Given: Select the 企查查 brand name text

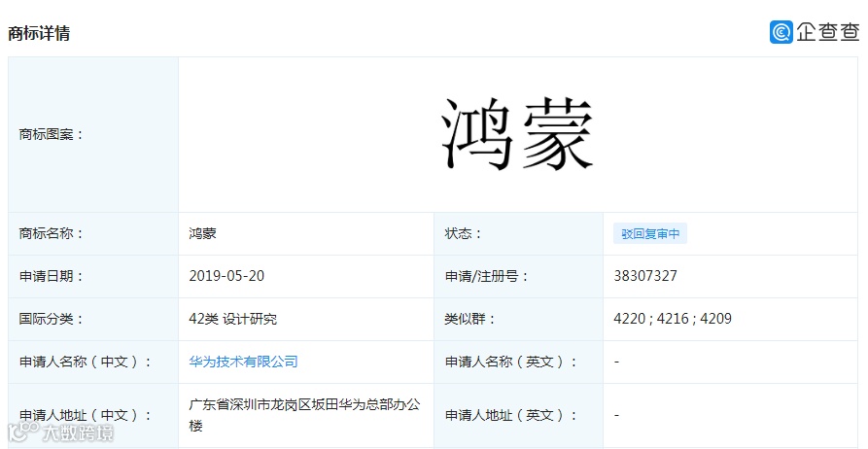Looking at the screenshot, I should (x=827, y=32).
